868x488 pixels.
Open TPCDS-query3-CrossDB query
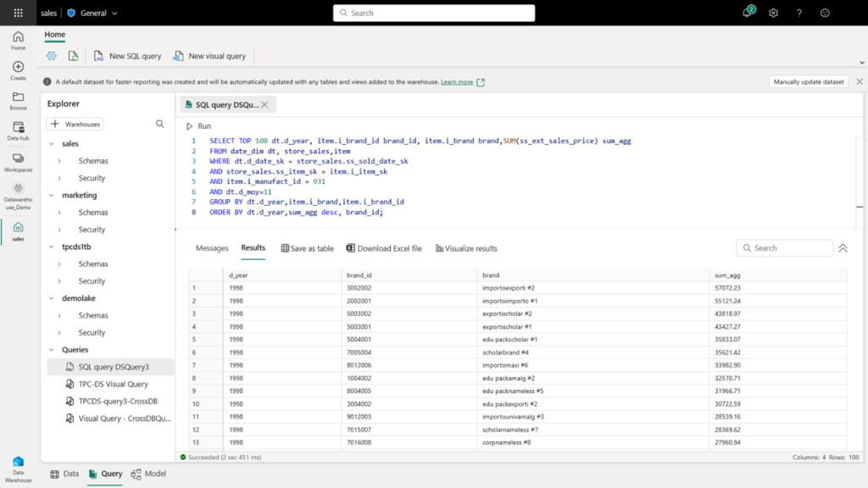coord(111,401)
